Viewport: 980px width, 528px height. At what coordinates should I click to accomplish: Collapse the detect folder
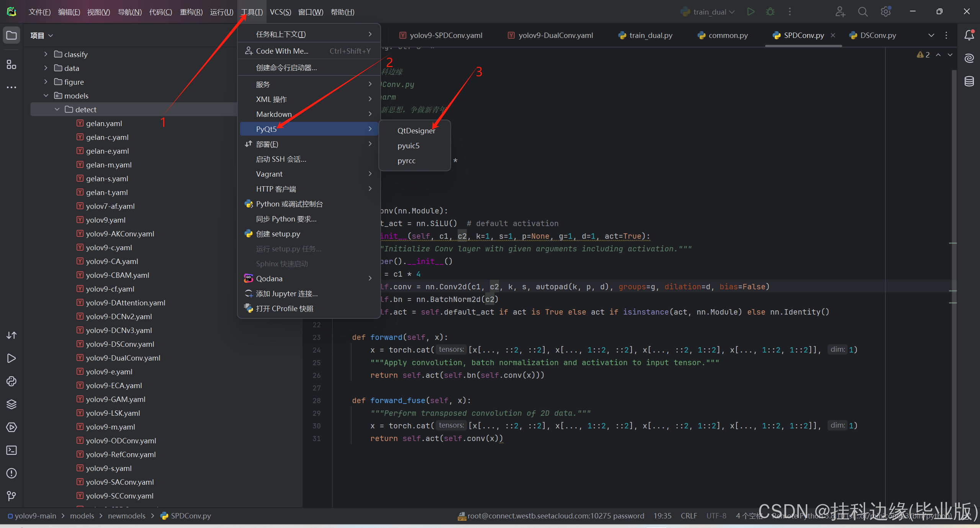tap(57, 109)
